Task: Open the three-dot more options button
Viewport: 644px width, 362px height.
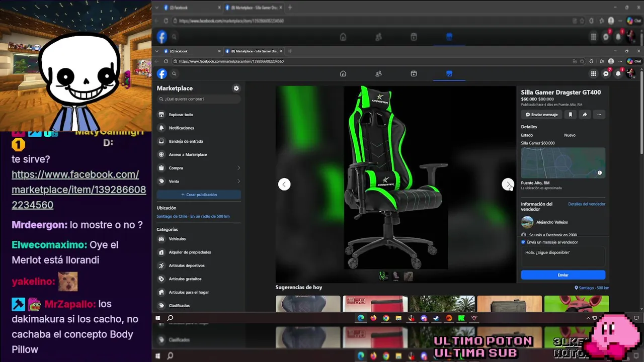Action: pos(599,115)
